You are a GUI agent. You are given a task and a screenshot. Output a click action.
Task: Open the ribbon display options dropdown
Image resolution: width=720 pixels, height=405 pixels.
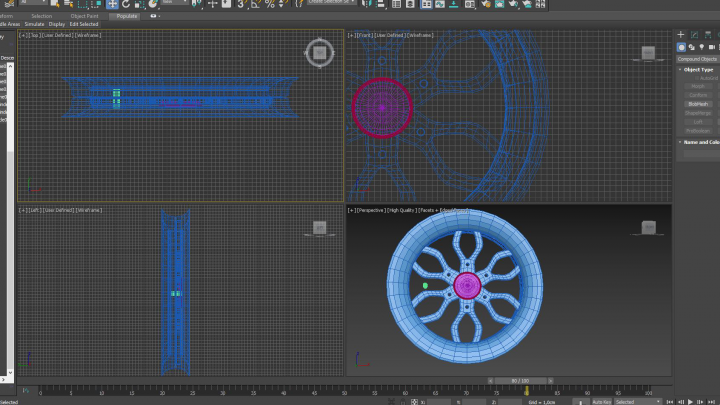click(155, 16)
